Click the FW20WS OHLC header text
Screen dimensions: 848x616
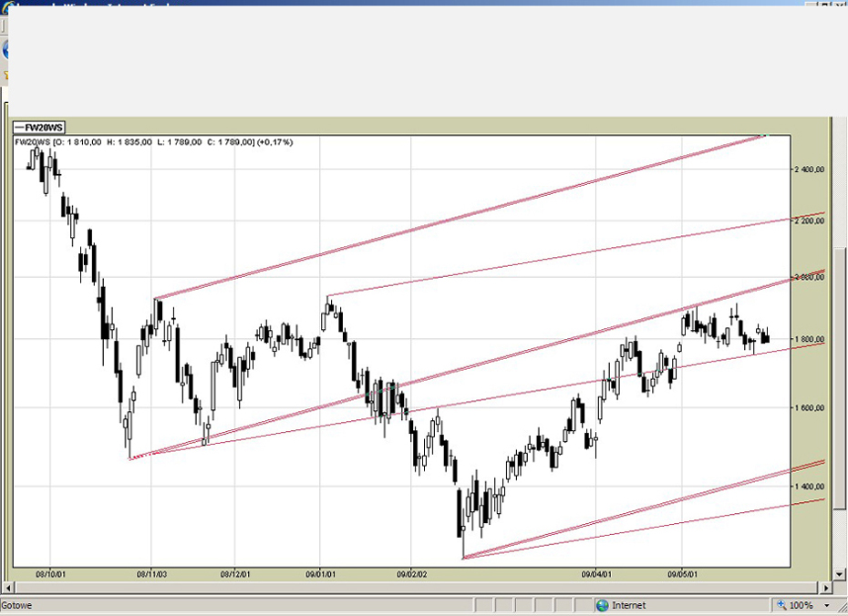(x=153, y=142)
